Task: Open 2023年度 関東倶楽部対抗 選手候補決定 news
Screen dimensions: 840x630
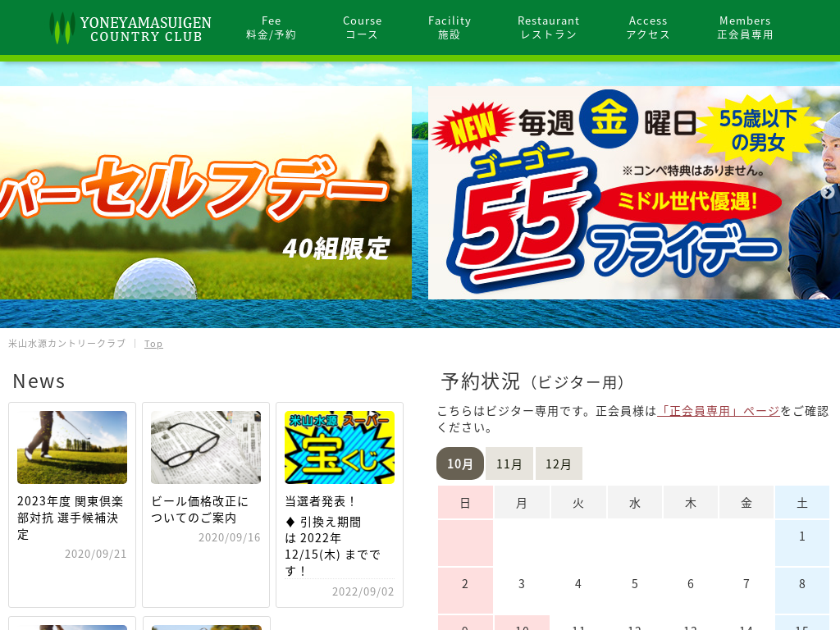Action: 71,518
